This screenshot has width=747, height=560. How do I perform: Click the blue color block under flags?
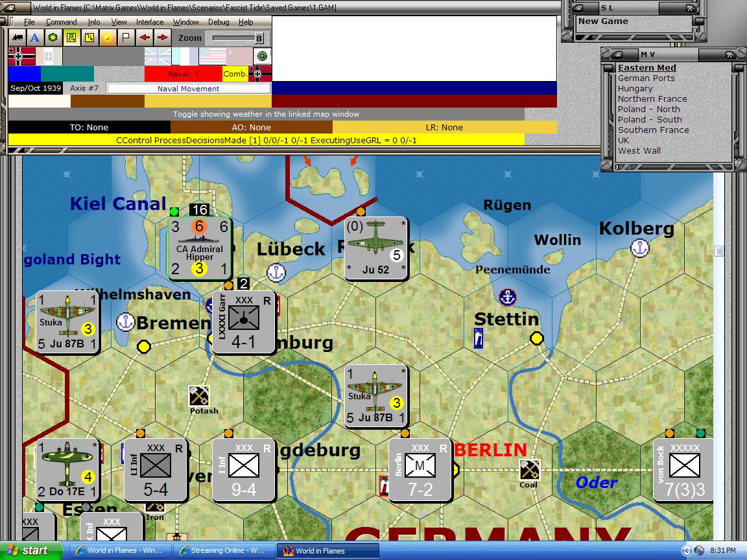click(x=25, y=74)
